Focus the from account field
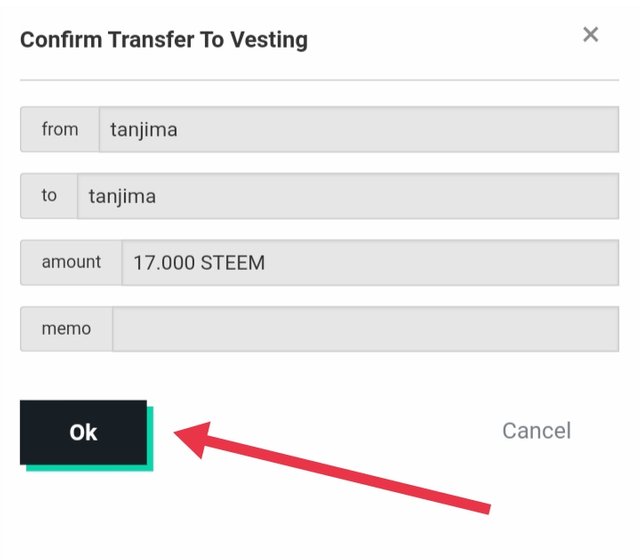 [x=359, y=129]
